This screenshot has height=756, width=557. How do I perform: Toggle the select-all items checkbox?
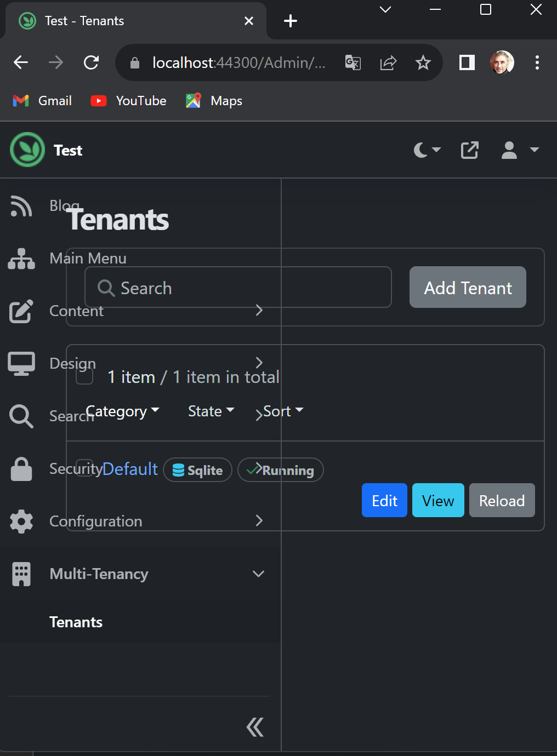click(x=84, y=377)
